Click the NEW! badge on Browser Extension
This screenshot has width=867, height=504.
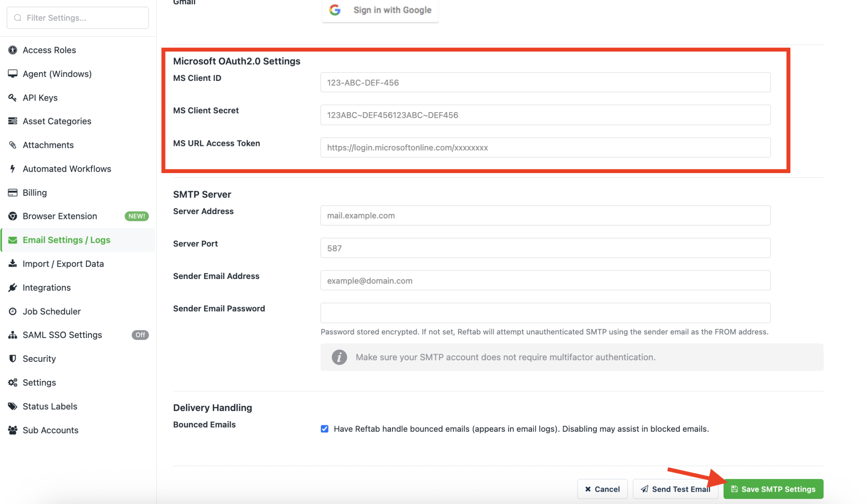click(x=137, y=216)
